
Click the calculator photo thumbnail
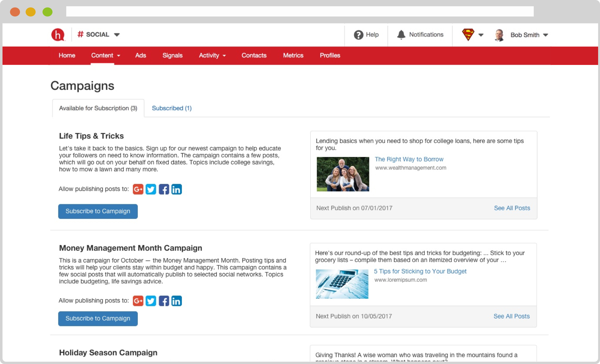click(x=342, y=284)
